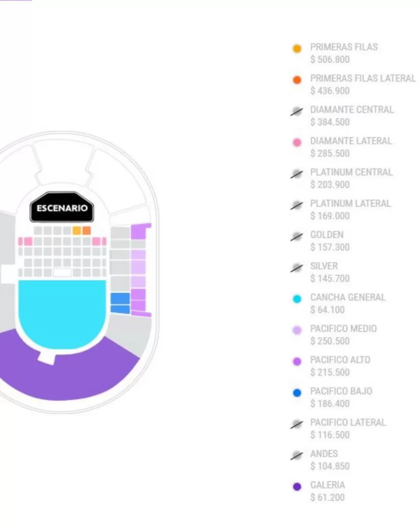Click the unavailable icon next to Platinum Central

tap(296, 174)
